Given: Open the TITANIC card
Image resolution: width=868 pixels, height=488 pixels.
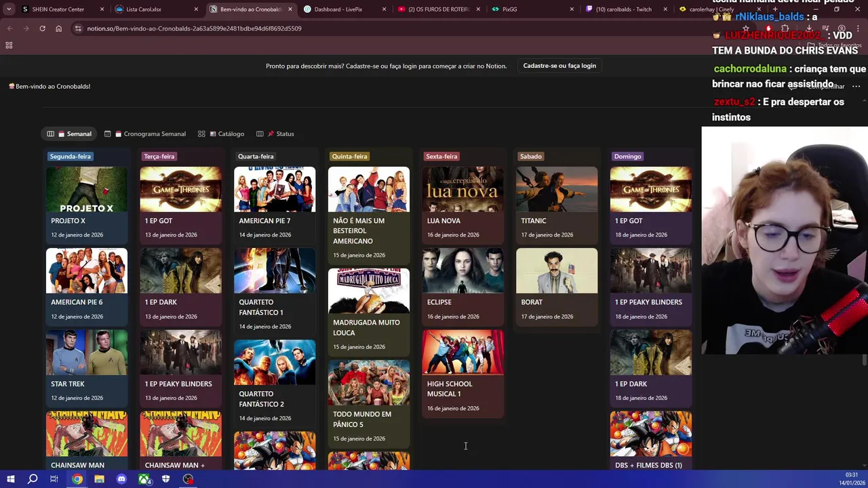Looking at the screenshot, I should 557,205.
